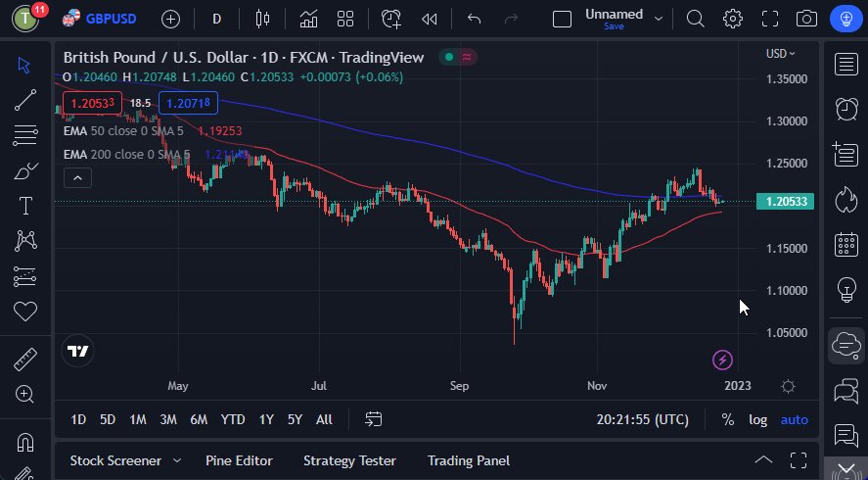Select the measure ruler tool
The width and height of the screenshot is (868, 480).
(x=24, y=360)
